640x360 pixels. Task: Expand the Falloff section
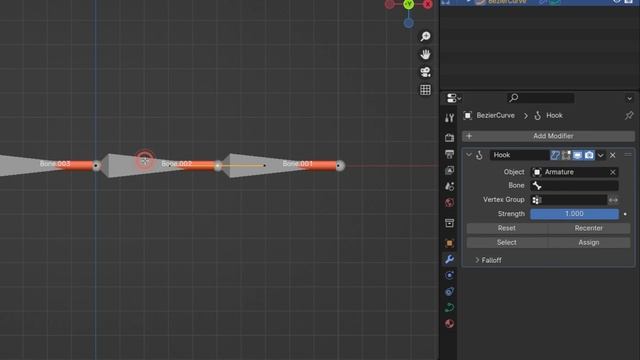tap(488, 260)
